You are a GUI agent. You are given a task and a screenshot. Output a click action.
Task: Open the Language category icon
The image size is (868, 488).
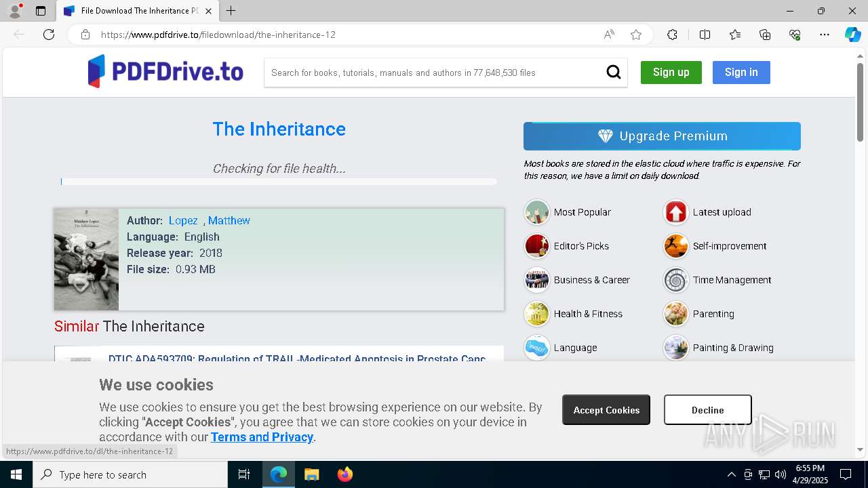tap(537, 348)
